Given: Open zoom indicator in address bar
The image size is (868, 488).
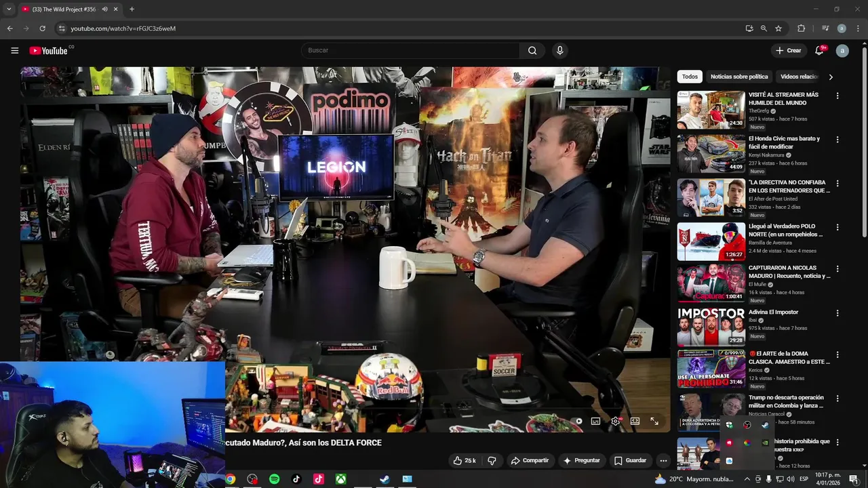Looking at the screenshot, I should 764,28.
